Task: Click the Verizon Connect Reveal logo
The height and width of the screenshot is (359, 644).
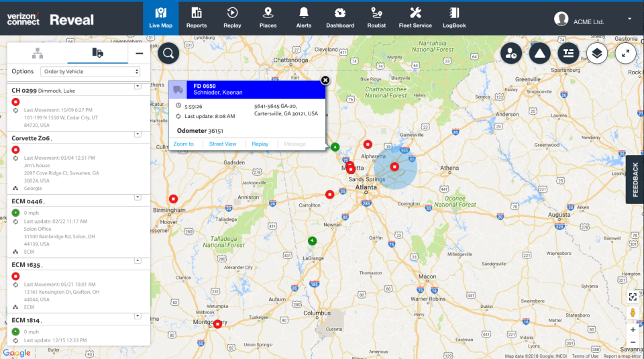Action: tap(50, 19)
